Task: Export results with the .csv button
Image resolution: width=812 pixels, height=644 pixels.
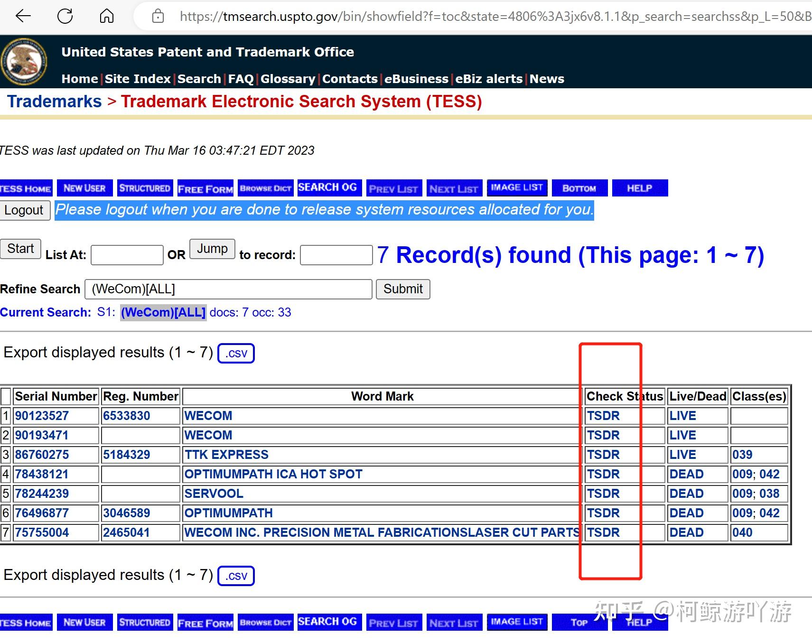Action: pos(236,353)
